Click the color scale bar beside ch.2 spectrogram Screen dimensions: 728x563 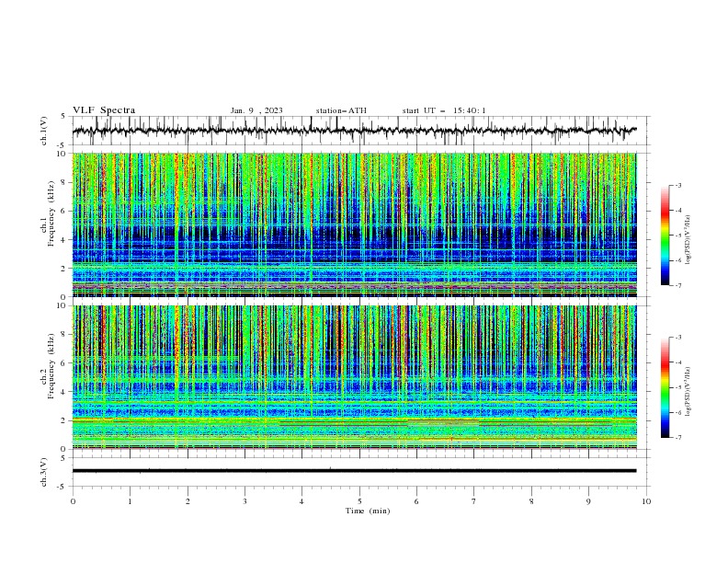click(x=665, y=387)
